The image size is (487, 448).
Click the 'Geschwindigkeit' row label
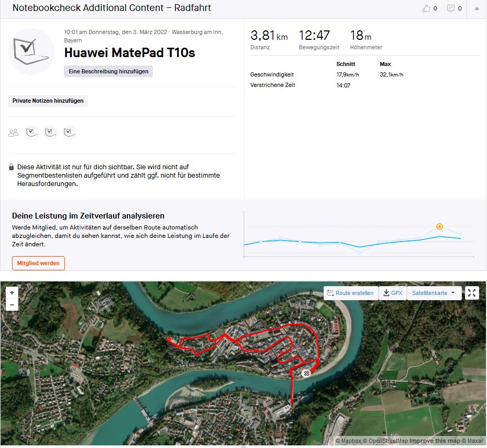[x=272, y=74]
